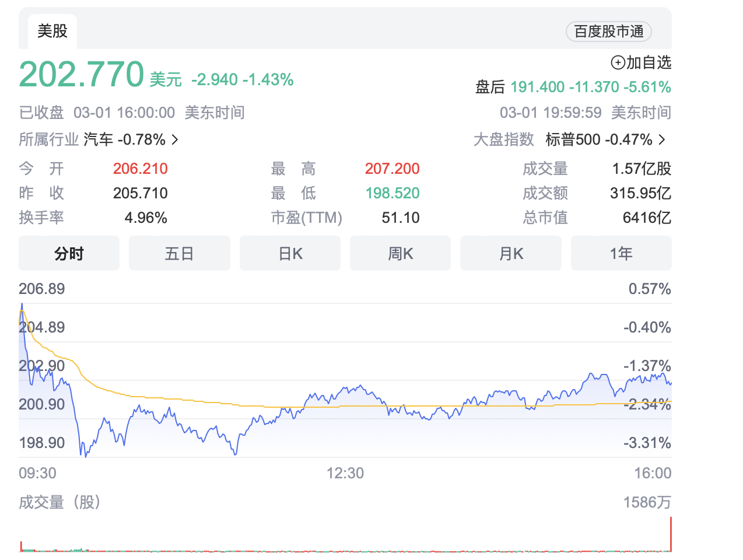Click the 16:00 closing time label

(653, 473)
